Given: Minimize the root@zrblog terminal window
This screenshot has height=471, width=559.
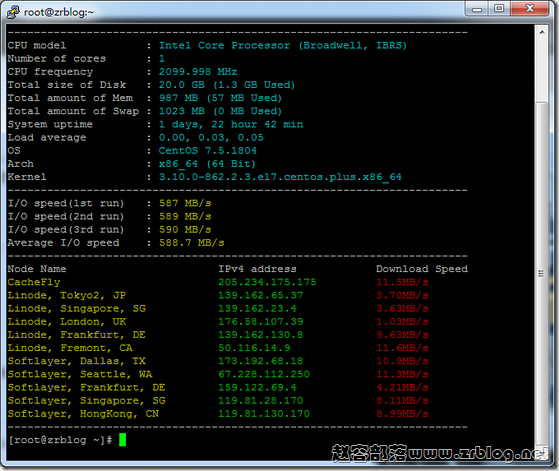Looking at the screenshot, I should point(477,9).
